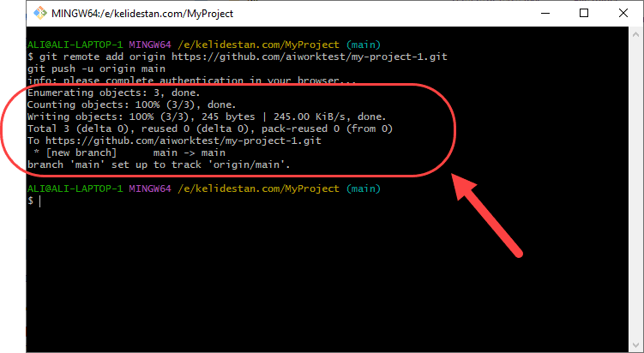Click the (main) branch label in bottom prompt
This screenshot has height=353, width=644.
tap(363, 188)
